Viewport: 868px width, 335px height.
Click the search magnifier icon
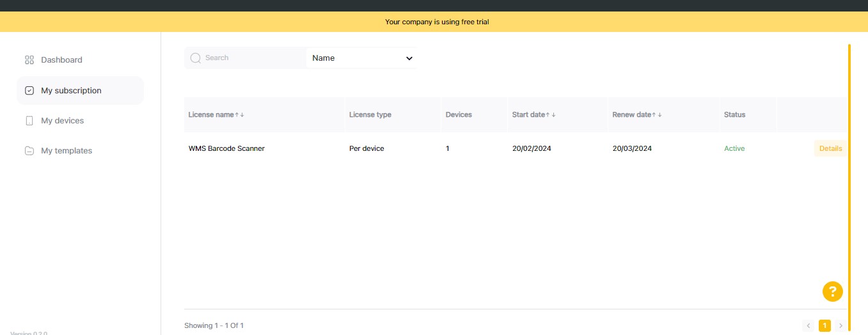pos(196,58)
